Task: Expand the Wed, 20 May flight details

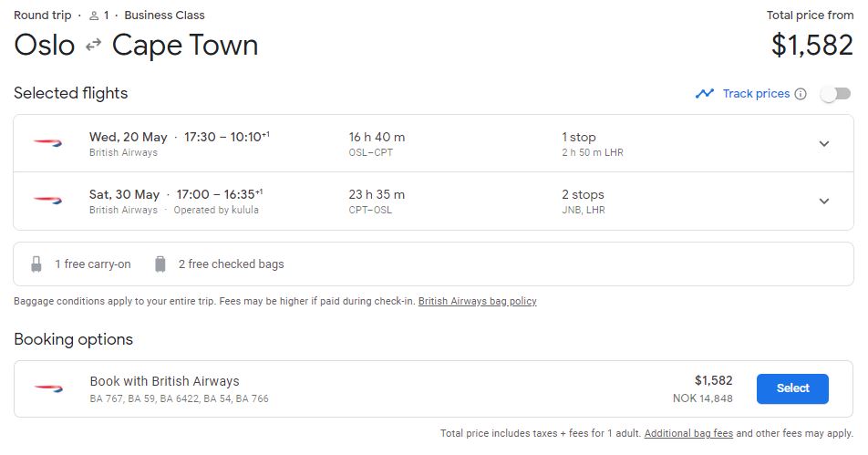Action: (x=824, y=144)
